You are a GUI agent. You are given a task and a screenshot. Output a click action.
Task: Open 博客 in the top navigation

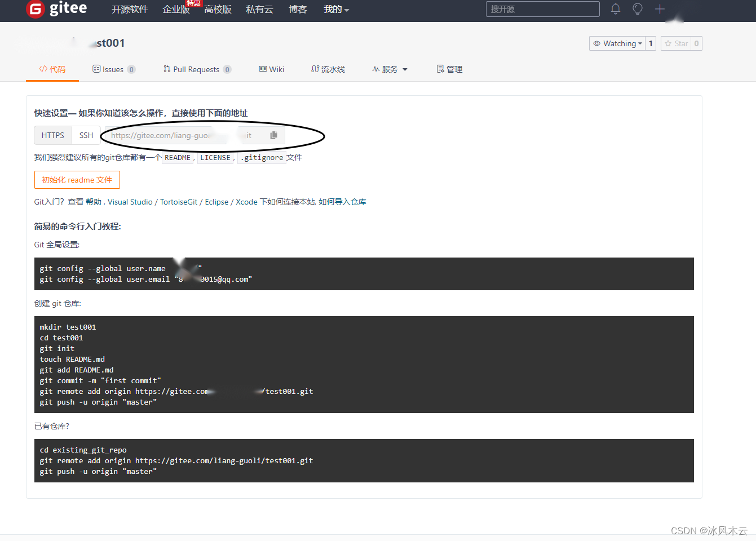(298, 9)
